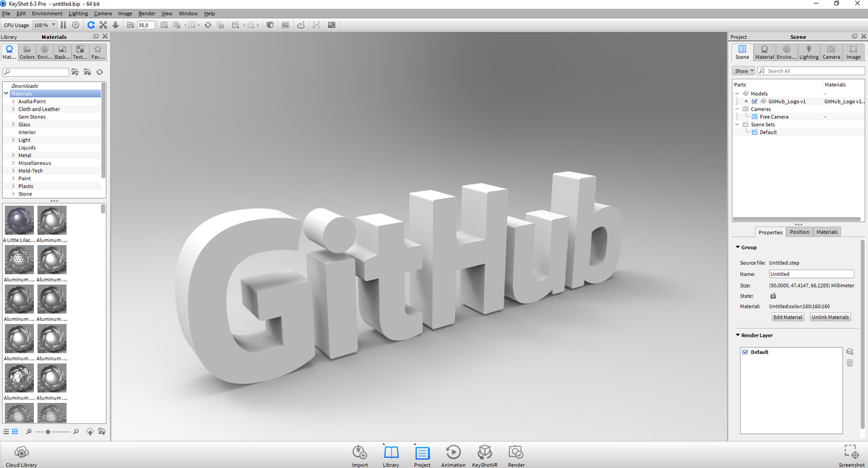Toggle visibility of GitHub_Logo v1 model
Screen dimensions: 868x468
tap(755, 101)
